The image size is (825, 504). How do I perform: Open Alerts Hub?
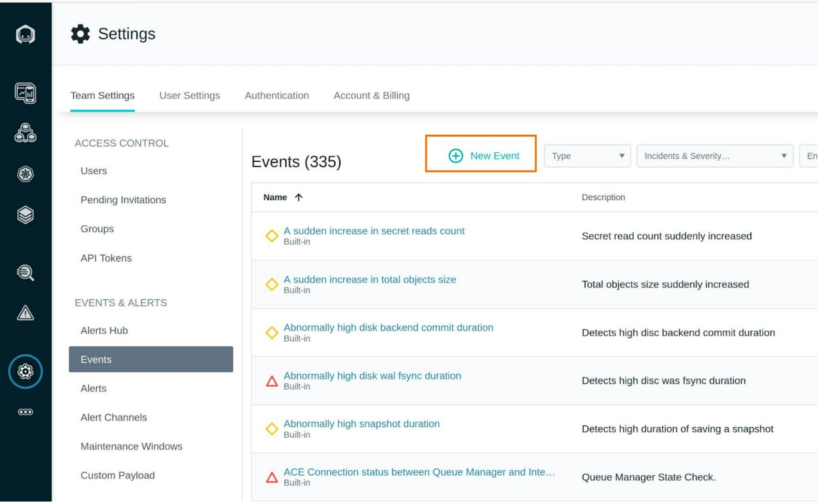104,332
